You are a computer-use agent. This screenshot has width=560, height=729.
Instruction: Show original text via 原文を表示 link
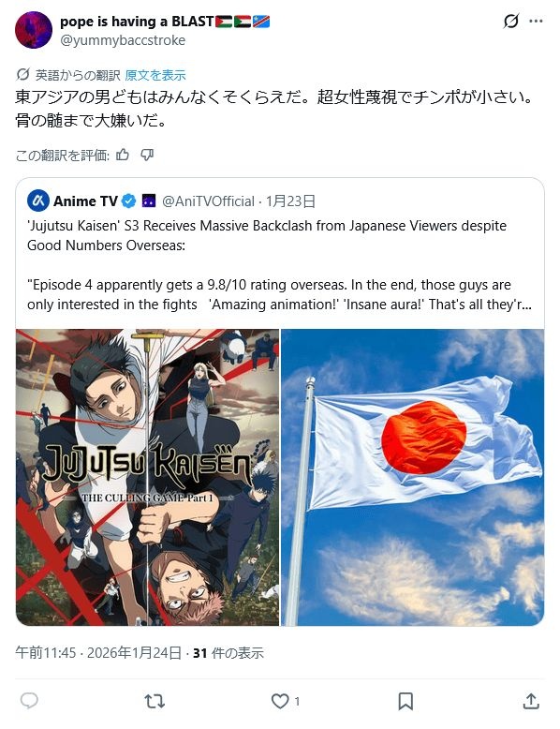(x=155, y=75)
